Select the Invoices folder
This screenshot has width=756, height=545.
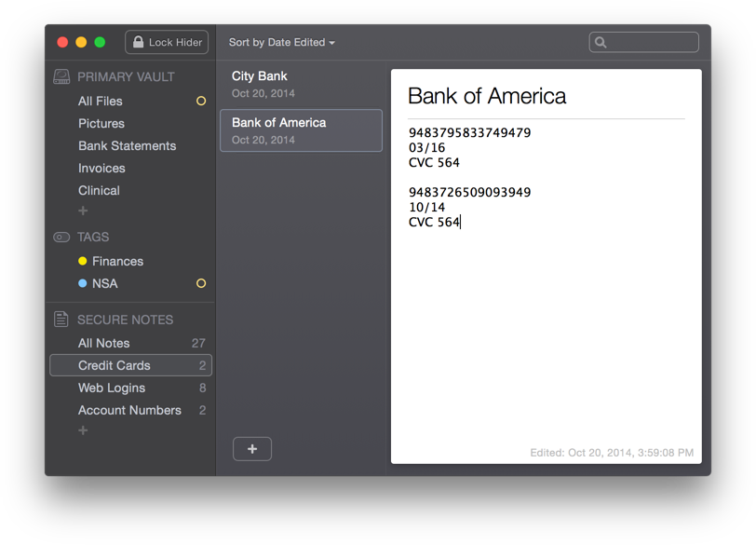(101, 168)
